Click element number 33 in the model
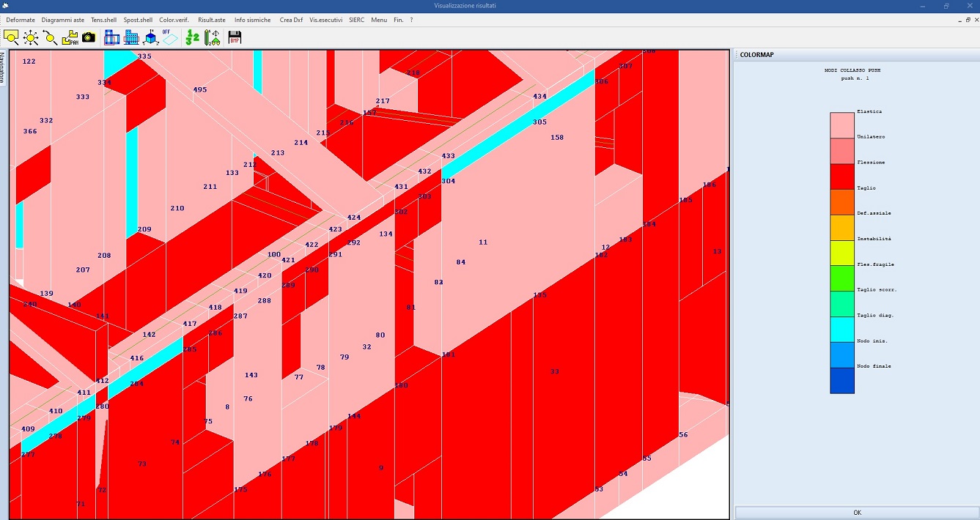Image resolution: width=980 pixels, height=520 pixels. [555, 372]
